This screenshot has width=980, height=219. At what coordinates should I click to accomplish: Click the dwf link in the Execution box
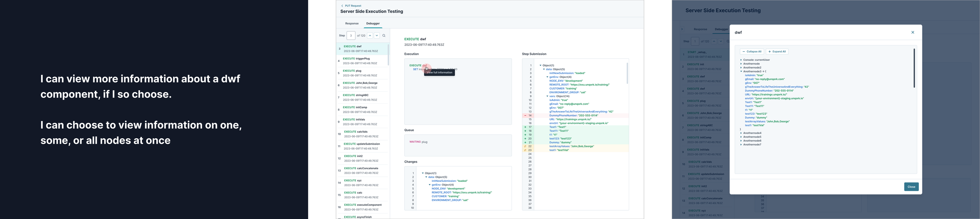tap(425, 65)
